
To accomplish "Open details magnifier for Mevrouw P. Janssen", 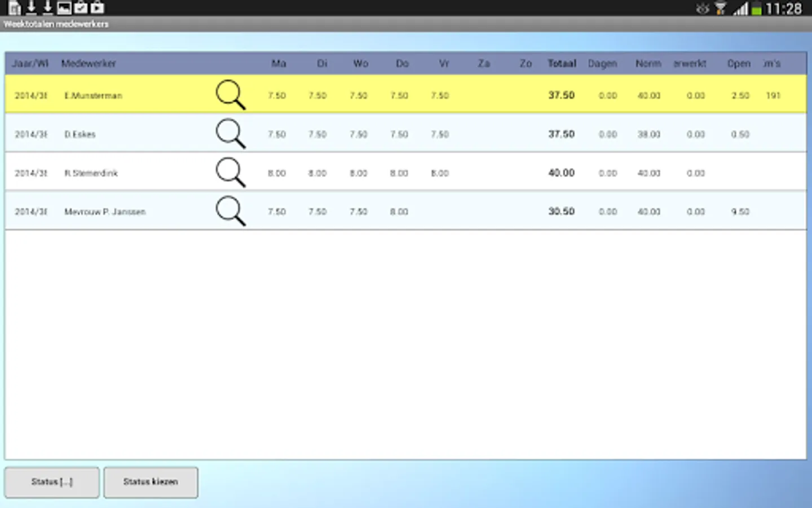I will [231, 211].
